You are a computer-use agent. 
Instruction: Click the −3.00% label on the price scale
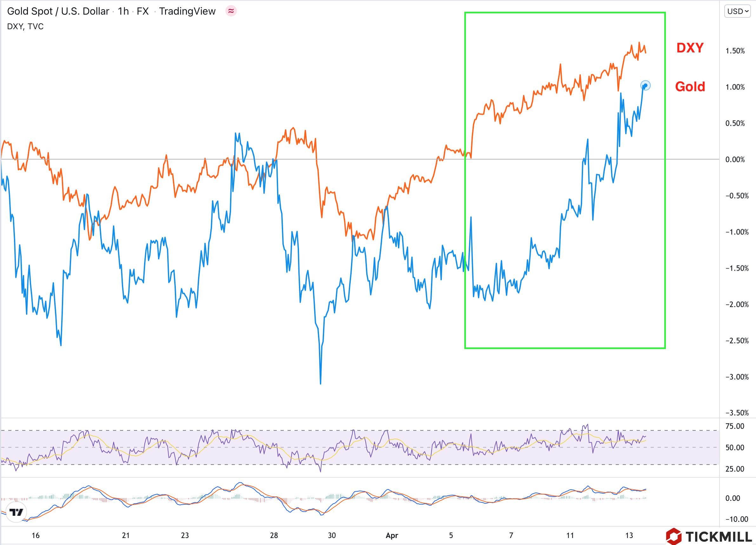[737, 377]
